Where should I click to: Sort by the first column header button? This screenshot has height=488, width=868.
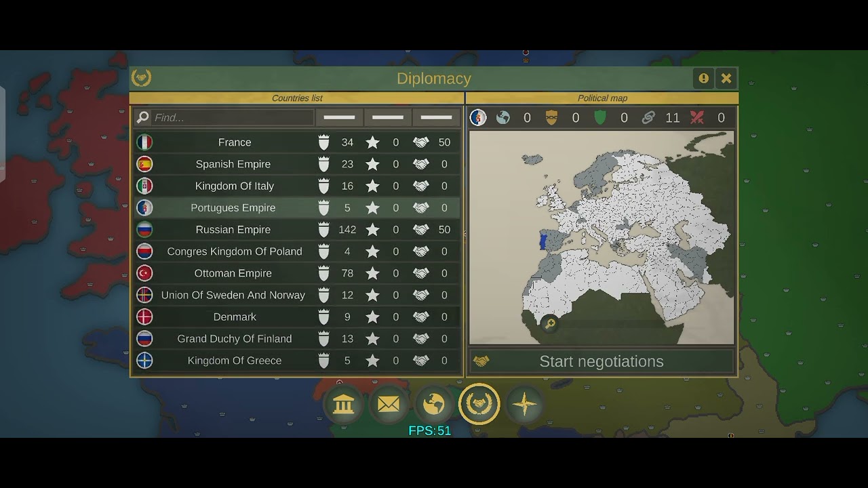(x=339, y=117)
